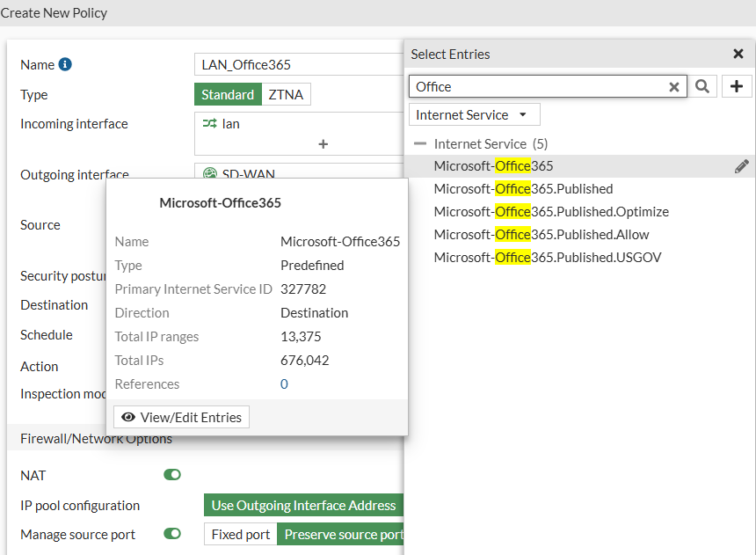The image size is (756, 555).
Task: Click the plus button to create entry
Action: [737, 86]
